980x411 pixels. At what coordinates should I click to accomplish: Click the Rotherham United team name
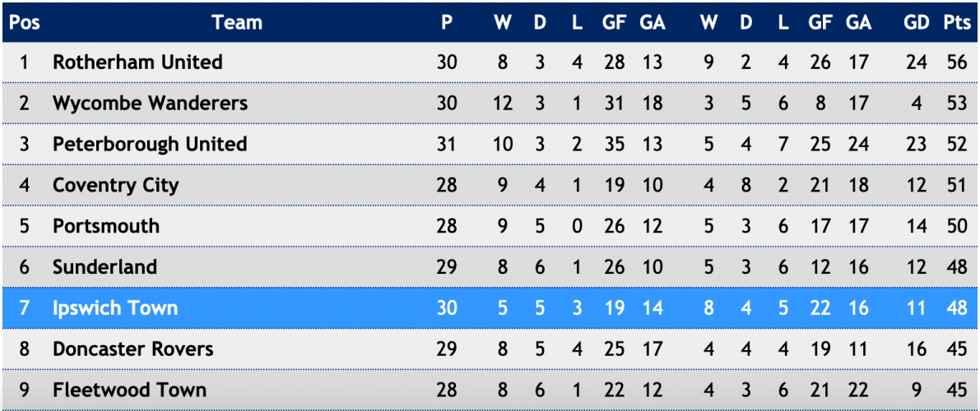tap(137, 62)
